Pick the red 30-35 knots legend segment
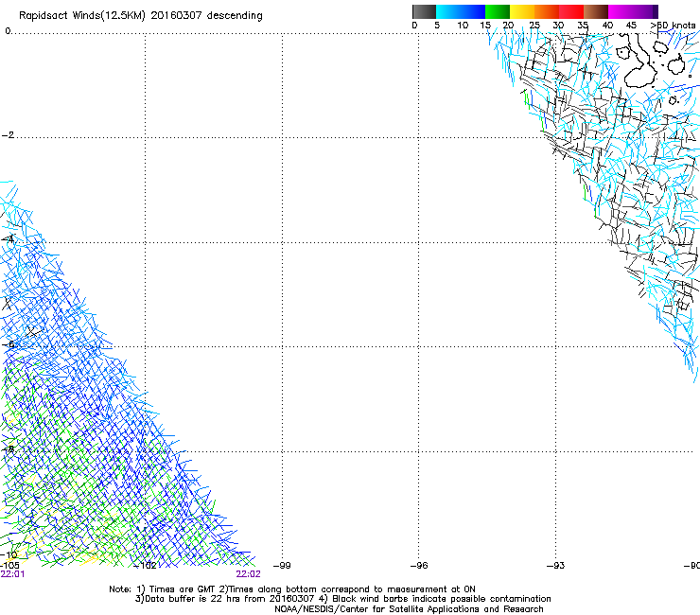Image resolution: width=700 pixels, height=615 pixels. (x=571, y=11)
